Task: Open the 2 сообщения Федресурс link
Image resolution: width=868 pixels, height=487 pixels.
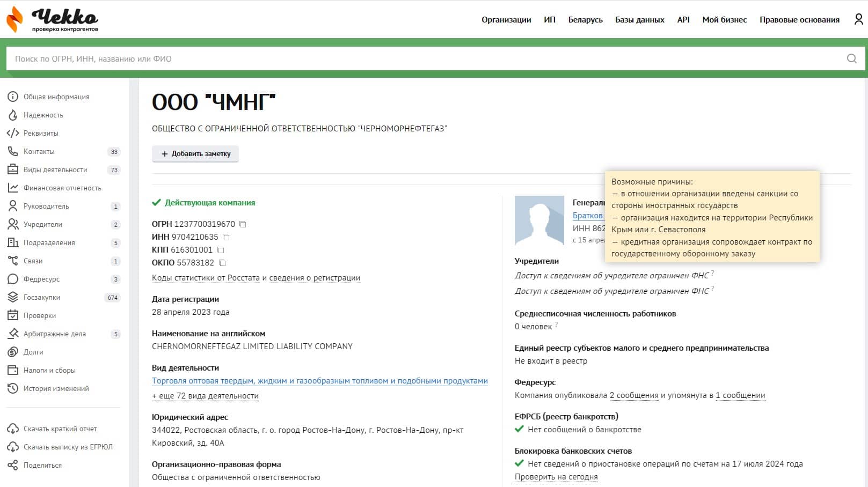Action: click(634, 395)
